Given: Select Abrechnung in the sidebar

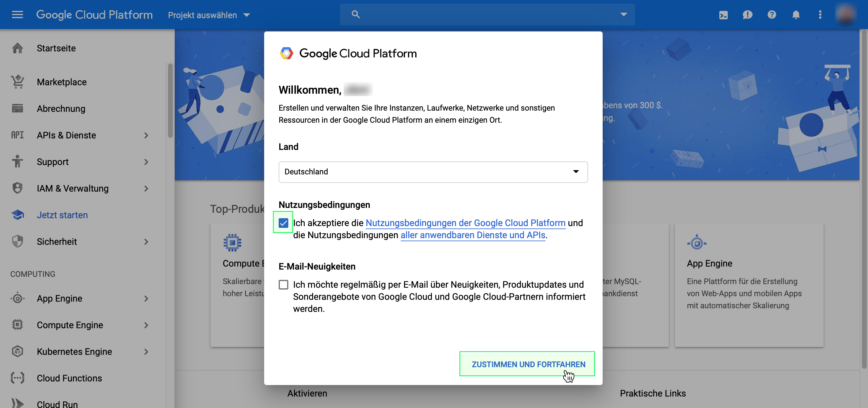Looking at the screenshot, I should click(61, 108).
